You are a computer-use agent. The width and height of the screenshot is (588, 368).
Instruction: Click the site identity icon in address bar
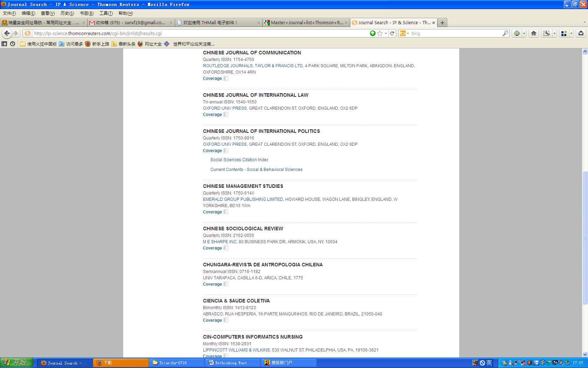pyautogui.click(x=28, y=33)
